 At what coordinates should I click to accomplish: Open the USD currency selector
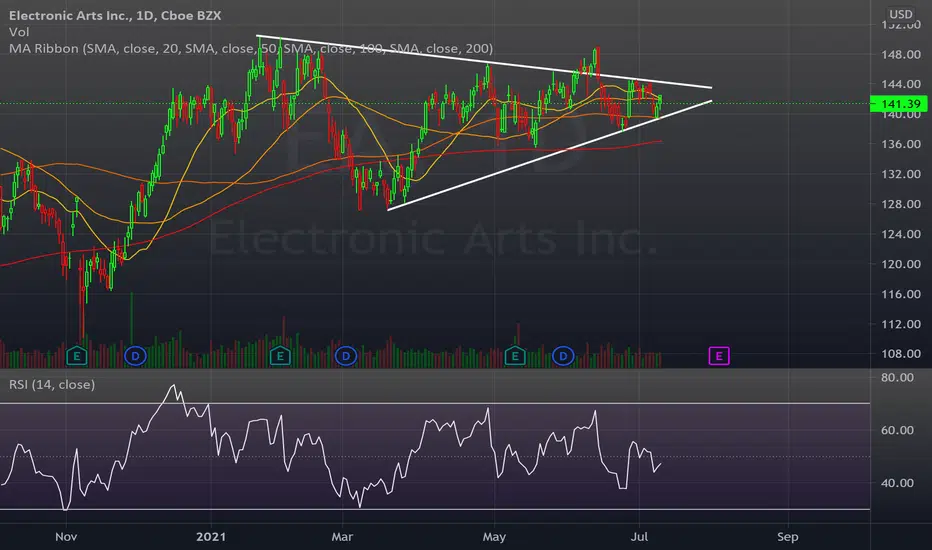click(x=900, y=14)
